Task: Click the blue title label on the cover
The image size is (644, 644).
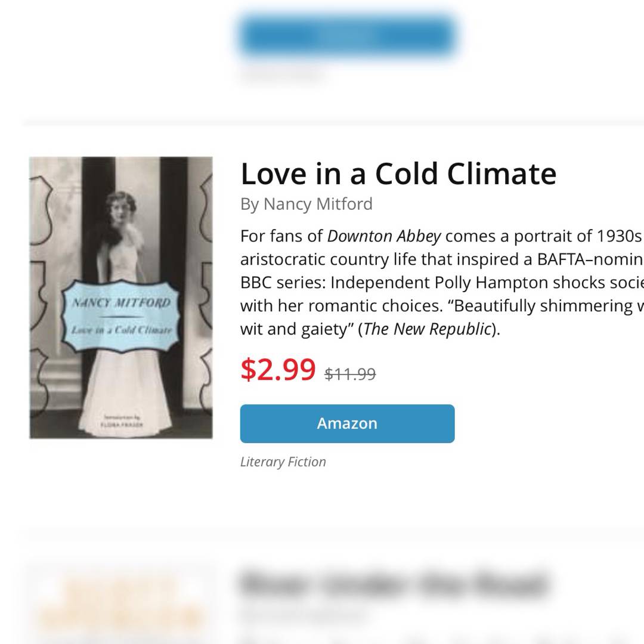Action: pyautogui.click(x=121, y=316)
